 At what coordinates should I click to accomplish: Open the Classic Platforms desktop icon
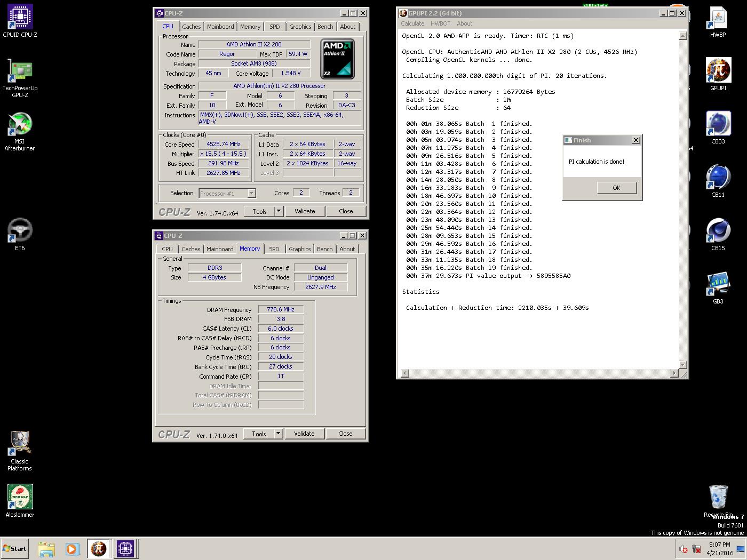[20, 451]
